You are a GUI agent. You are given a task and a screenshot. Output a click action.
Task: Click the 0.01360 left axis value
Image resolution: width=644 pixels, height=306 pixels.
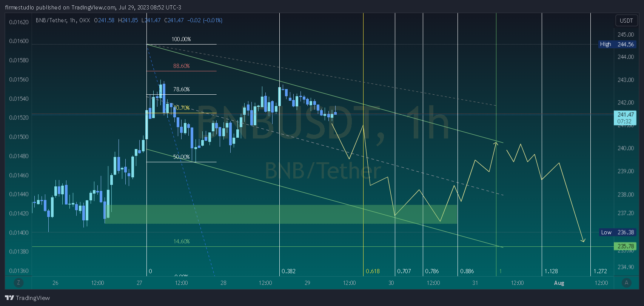pyautogui.click(x=19, y=271)
